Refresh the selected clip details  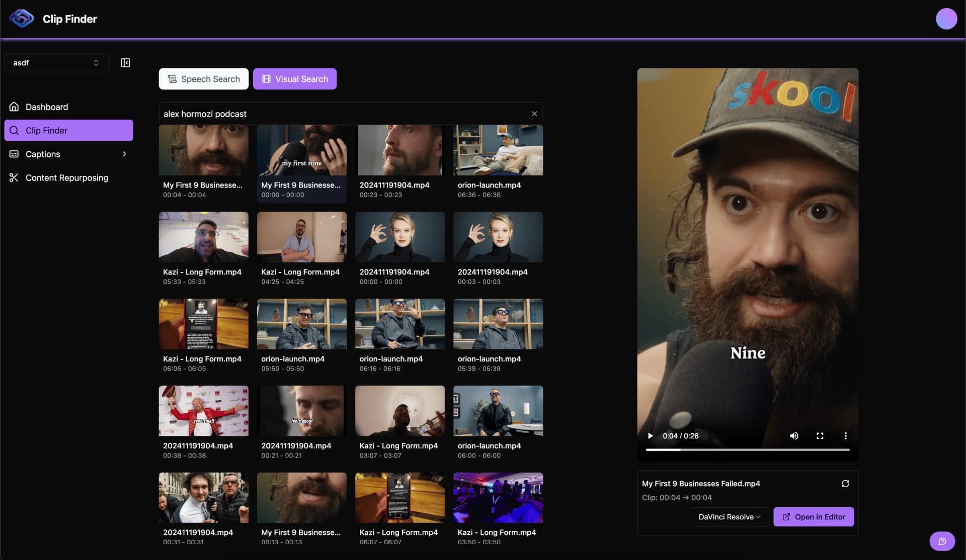845,483
